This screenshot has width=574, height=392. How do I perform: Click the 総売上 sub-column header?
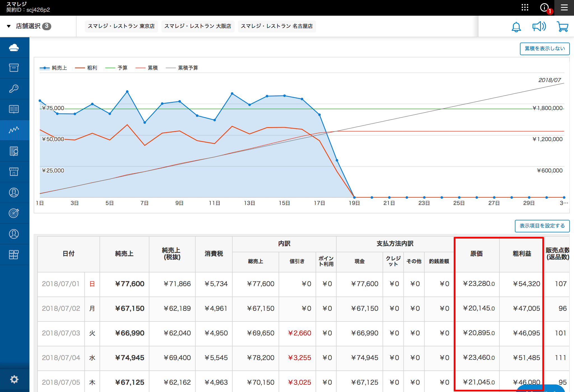pos(256,262)
